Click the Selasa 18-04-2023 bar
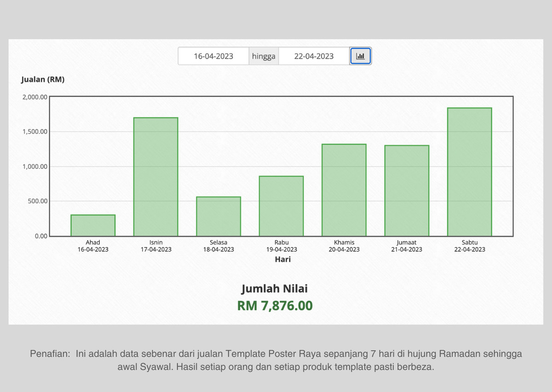552x392 pixels. click(218, 216)
